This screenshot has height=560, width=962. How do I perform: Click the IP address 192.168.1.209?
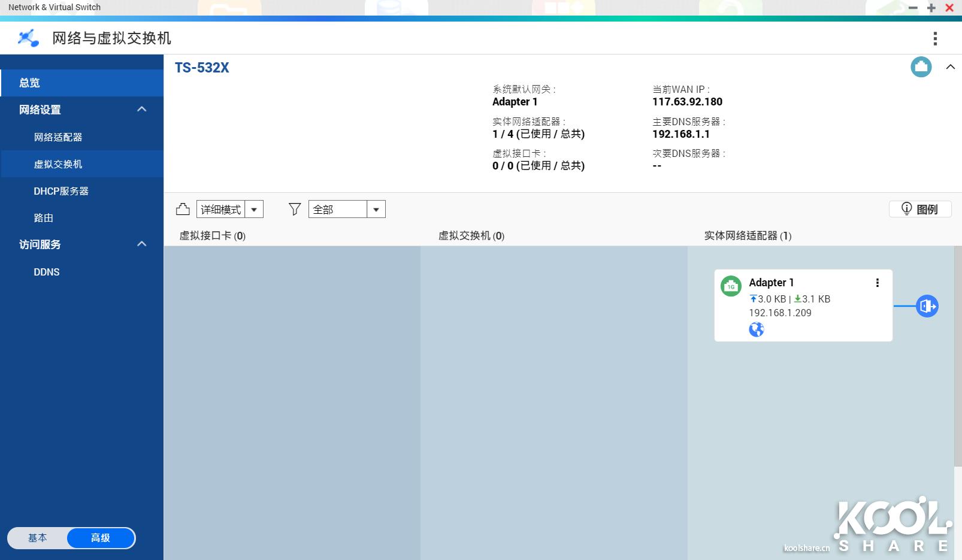pyautogui.click(x=780, y=313)
